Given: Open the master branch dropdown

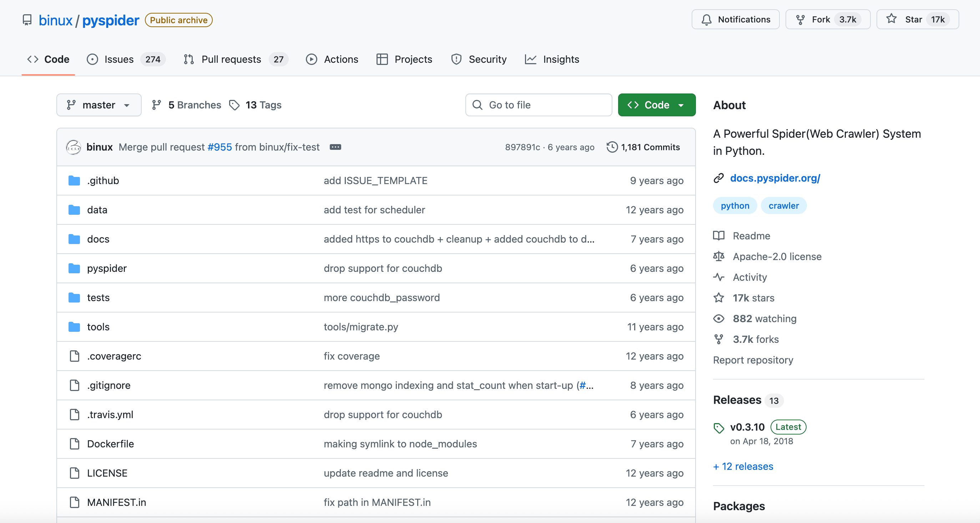Looking at the screenshot, I should point(99,105).
